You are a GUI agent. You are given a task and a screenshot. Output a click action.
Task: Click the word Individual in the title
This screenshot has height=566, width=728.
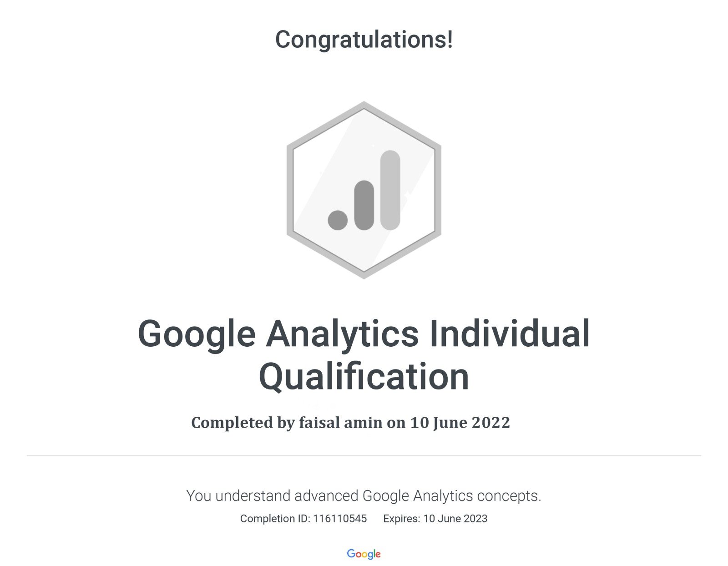510,334
